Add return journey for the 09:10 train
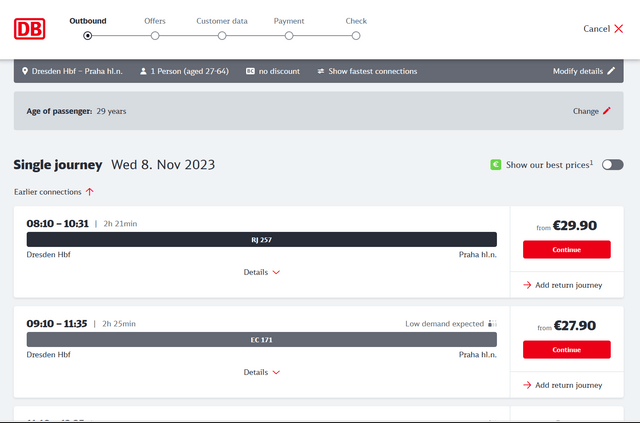The image size is (640, 423). pos(562,385)
